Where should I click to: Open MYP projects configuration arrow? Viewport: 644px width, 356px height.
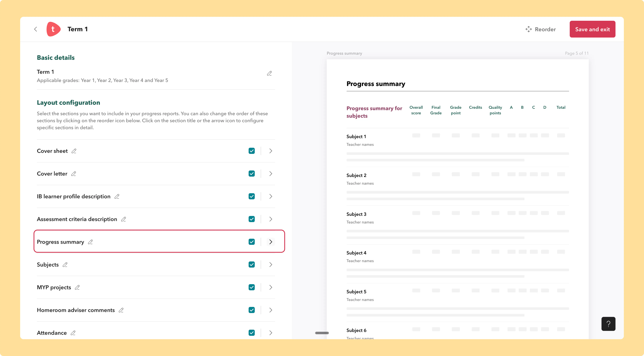[271, 287]
